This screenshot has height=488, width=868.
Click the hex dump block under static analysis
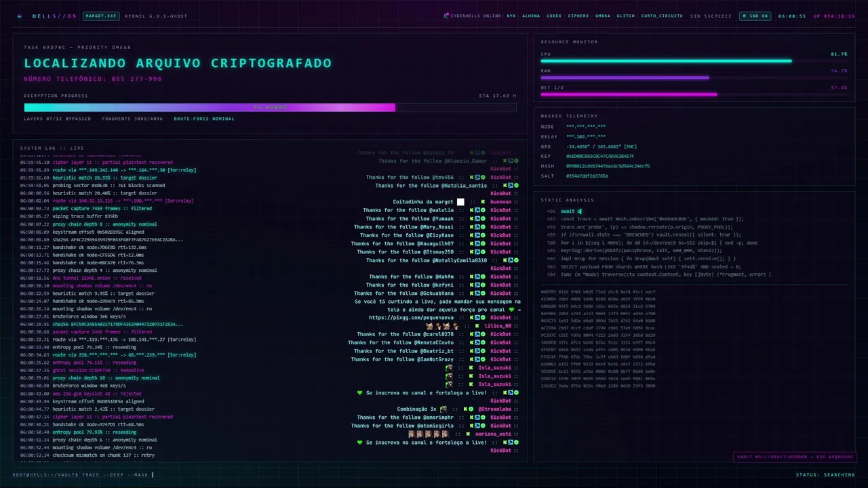(598, 339)
